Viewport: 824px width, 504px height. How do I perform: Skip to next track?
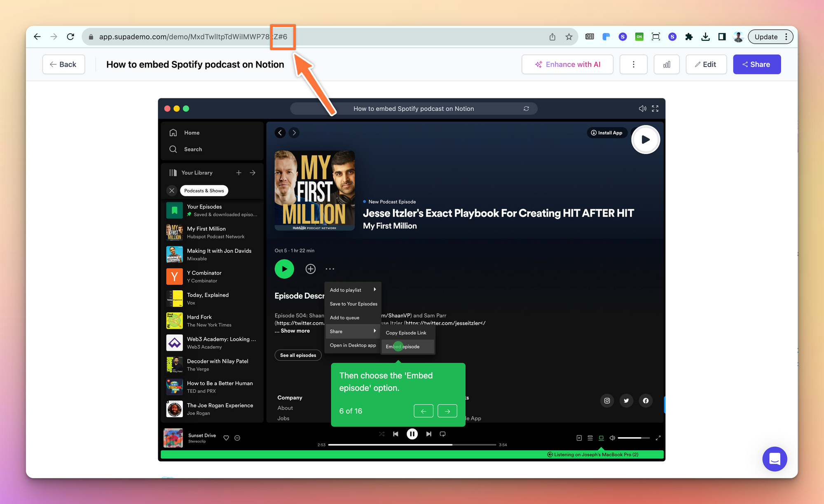429,434
